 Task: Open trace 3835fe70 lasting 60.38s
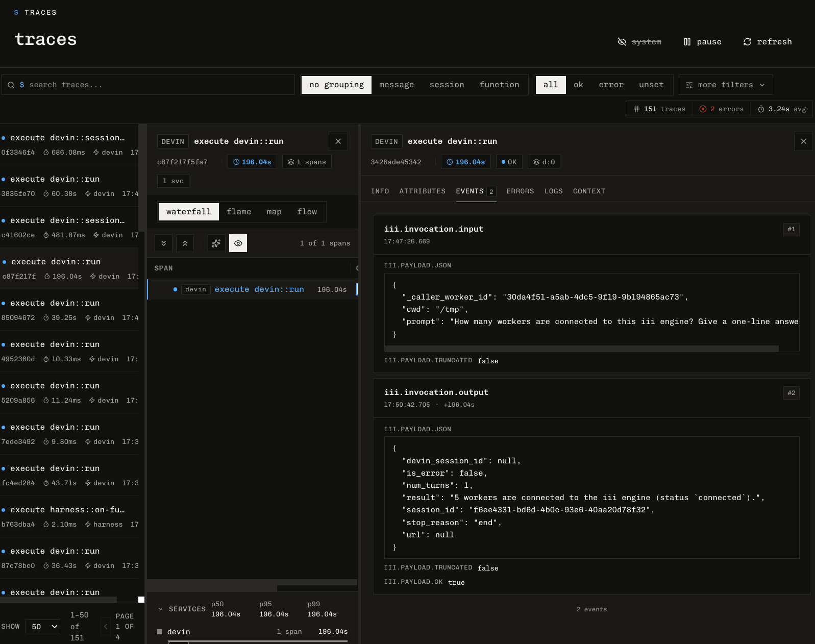69,186
